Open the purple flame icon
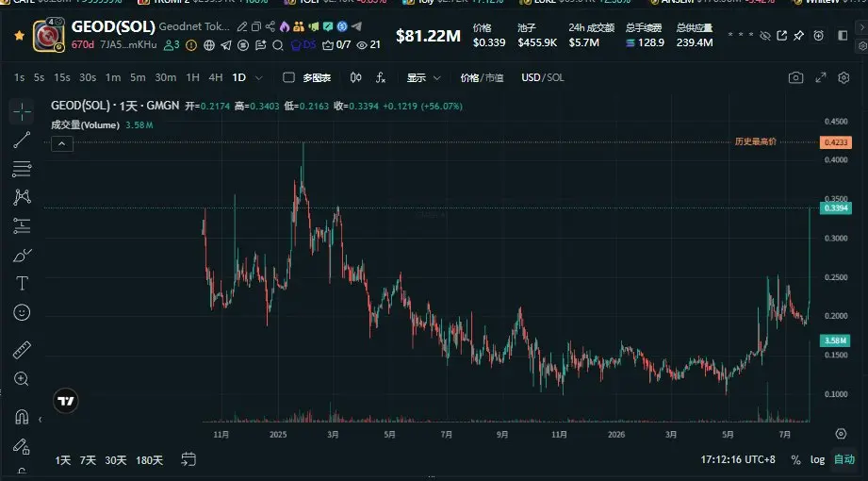868x481 pixels. coord(285,26)
